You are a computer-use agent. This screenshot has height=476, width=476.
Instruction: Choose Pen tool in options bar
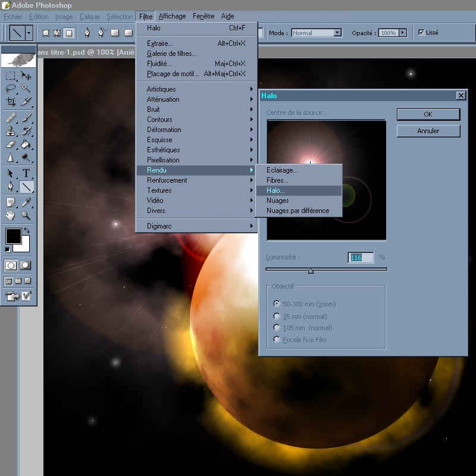[87, 33]
